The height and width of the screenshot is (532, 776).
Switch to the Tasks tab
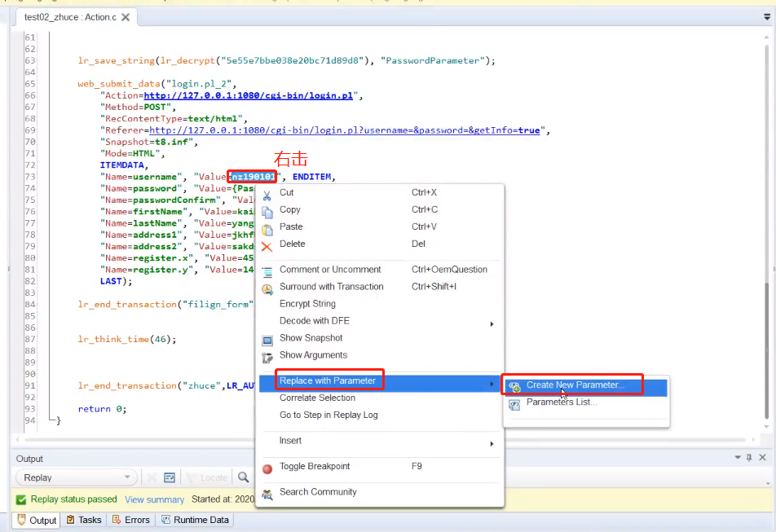coord(84,520)
